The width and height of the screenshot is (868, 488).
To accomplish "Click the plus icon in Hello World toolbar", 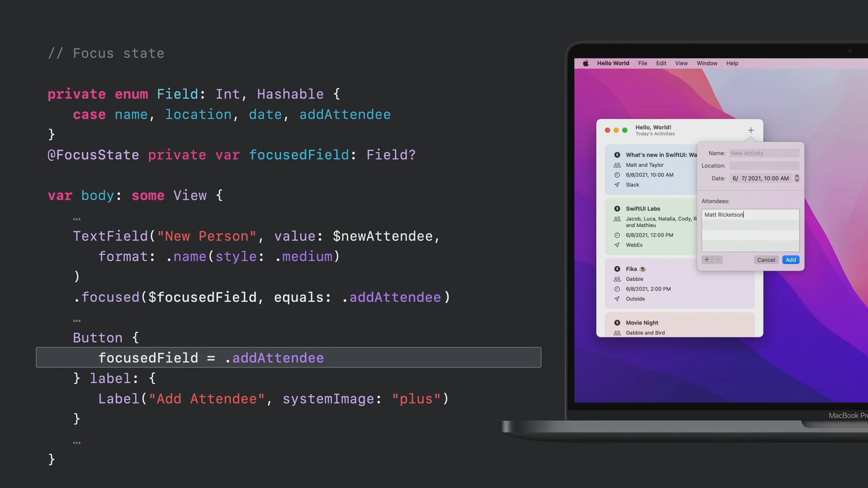I will 750,130.
